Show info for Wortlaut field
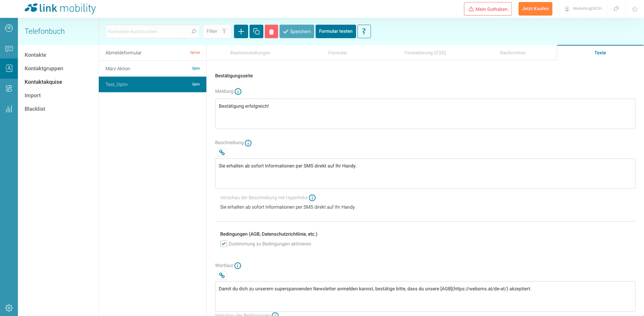Image resolution: width=644 pixels, height=316 pixels. coord(238,266)
